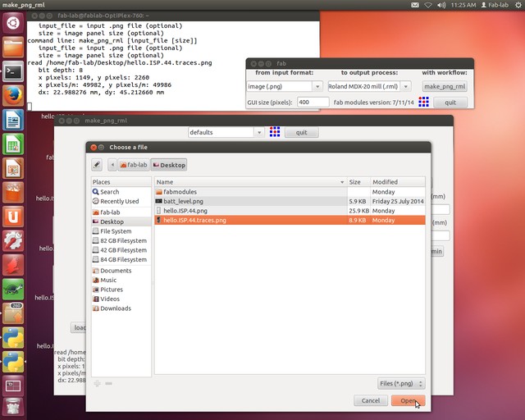
Task: Sort files by the Name column header
Action: pyautogui.click(x=250, y=182)
